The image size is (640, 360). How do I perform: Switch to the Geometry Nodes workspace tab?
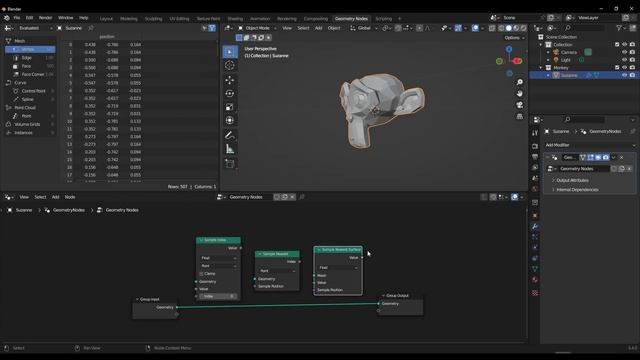pos(351,18)
